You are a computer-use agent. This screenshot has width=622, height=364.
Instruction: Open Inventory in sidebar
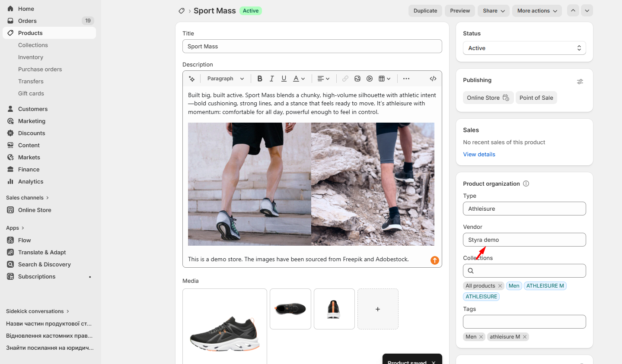31,57
